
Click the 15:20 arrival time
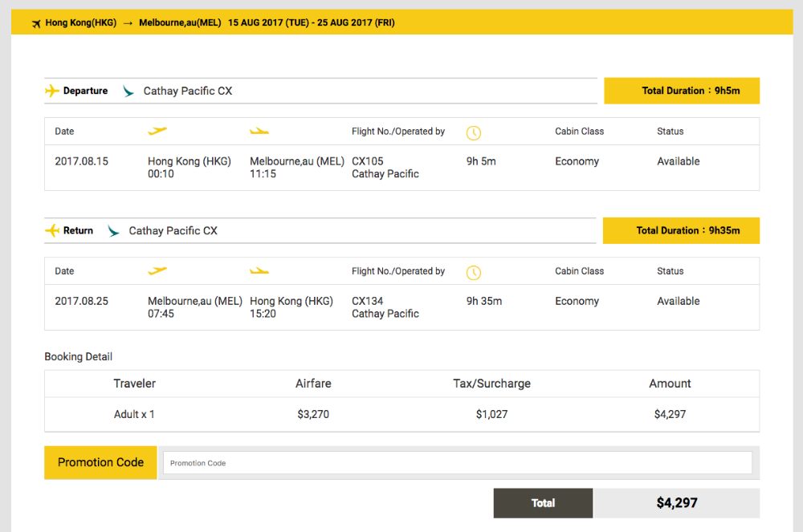tap(263, 314)
